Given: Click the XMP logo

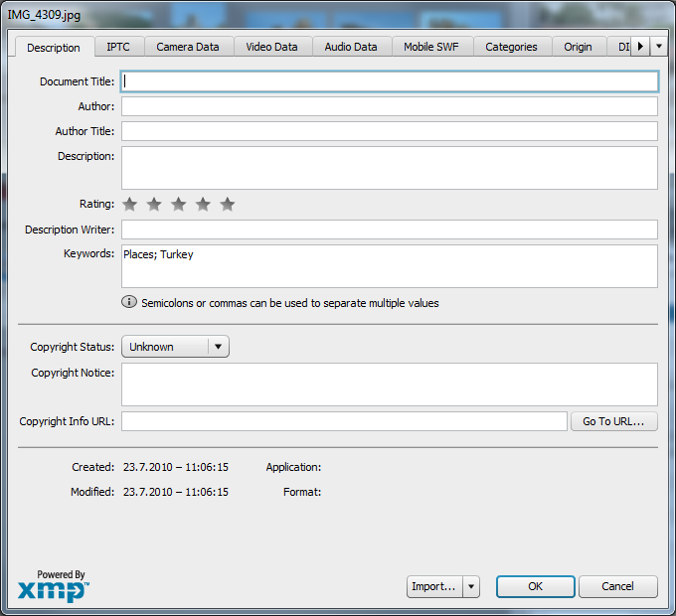Looking at the screenshot, I should click(x=53, y=590).
